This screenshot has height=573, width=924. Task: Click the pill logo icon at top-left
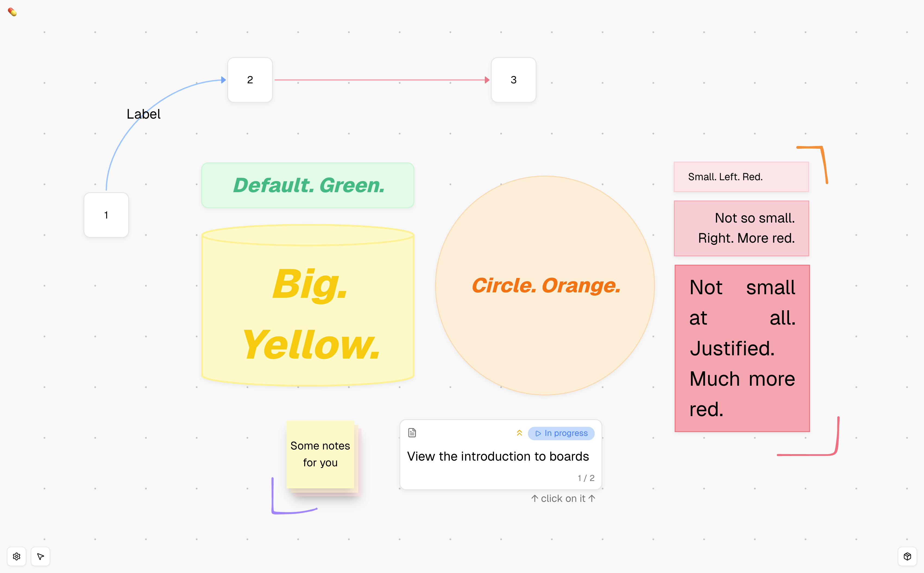(x=12, y=12)
